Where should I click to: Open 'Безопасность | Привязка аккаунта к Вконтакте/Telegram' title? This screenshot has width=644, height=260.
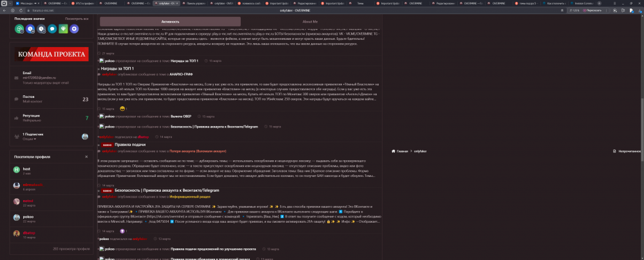(x=167, y=190)
